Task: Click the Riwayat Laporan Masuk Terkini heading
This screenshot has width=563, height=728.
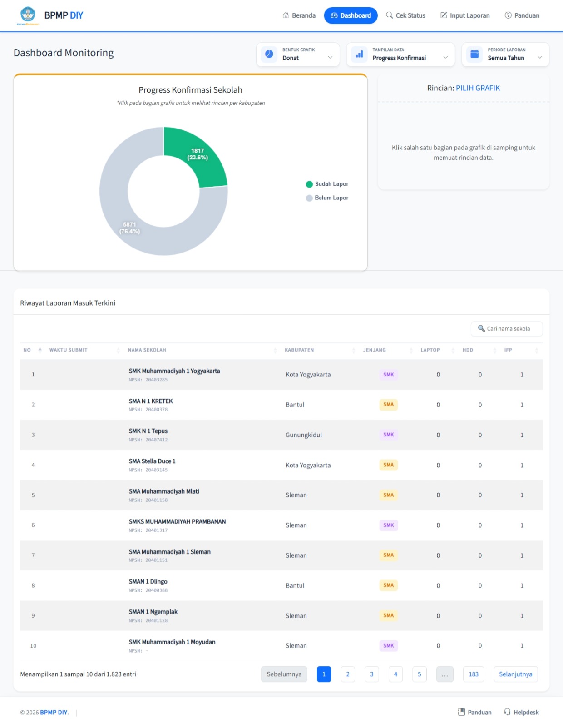Action: [68, 303]
